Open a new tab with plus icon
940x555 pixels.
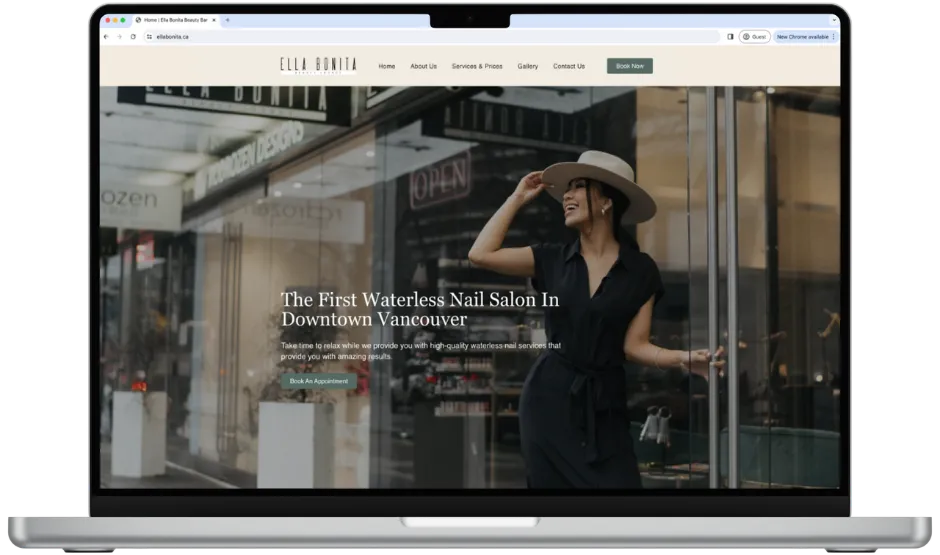228,20
